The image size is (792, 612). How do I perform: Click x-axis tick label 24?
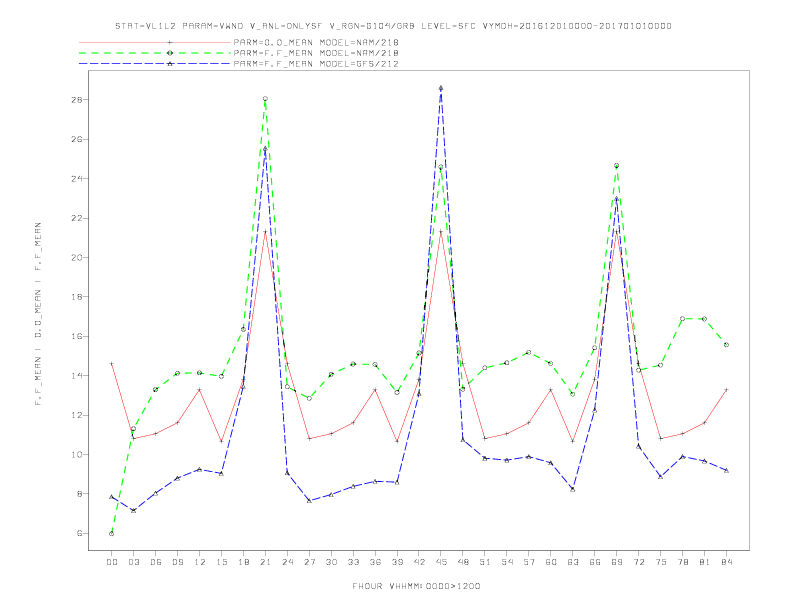287,562
